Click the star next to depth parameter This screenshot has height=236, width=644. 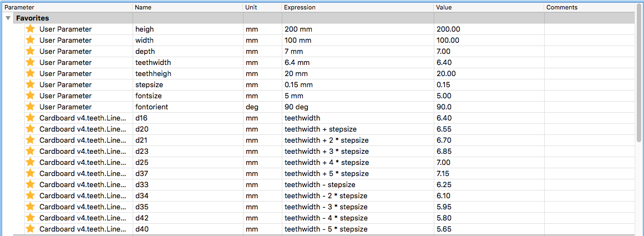coord(30,51)
